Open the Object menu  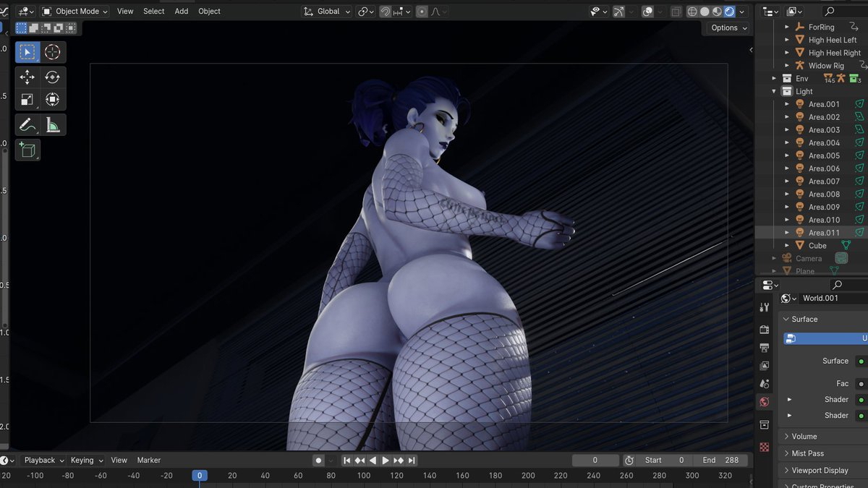(x=210, y=12)
